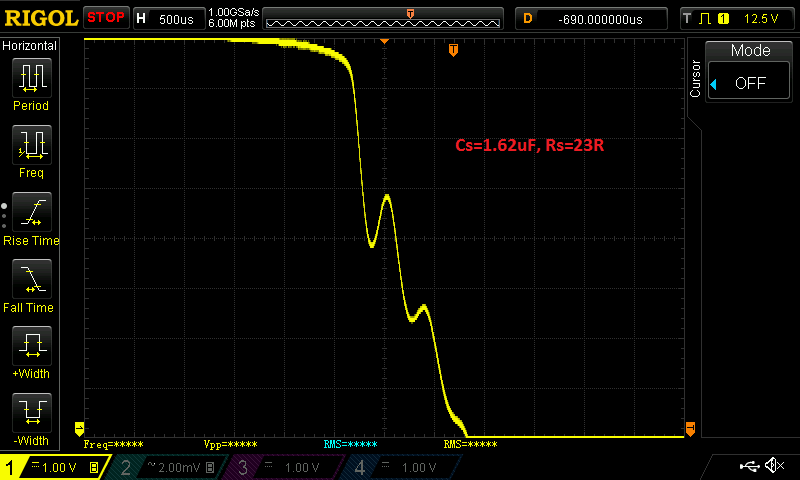Select channel 3 tab
This screenshot has width=800, height=480.
point(283,467)
